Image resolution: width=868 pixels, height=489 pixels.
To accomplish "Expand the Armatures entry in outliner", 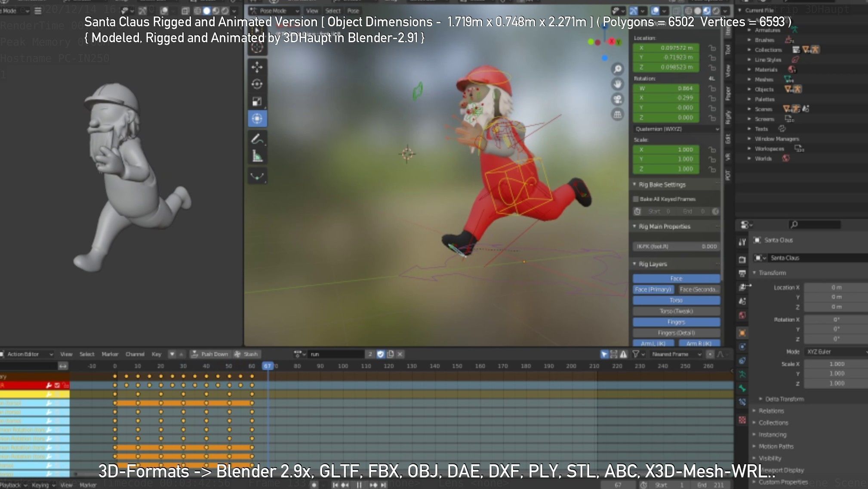I will coord(749,30).
